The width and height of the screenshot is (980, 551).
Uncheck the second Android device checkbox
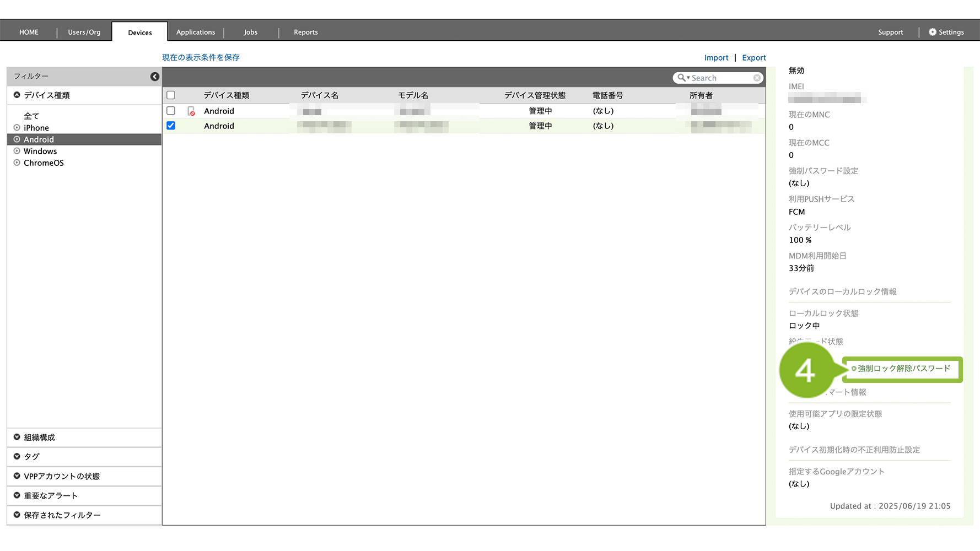(171, 126)
